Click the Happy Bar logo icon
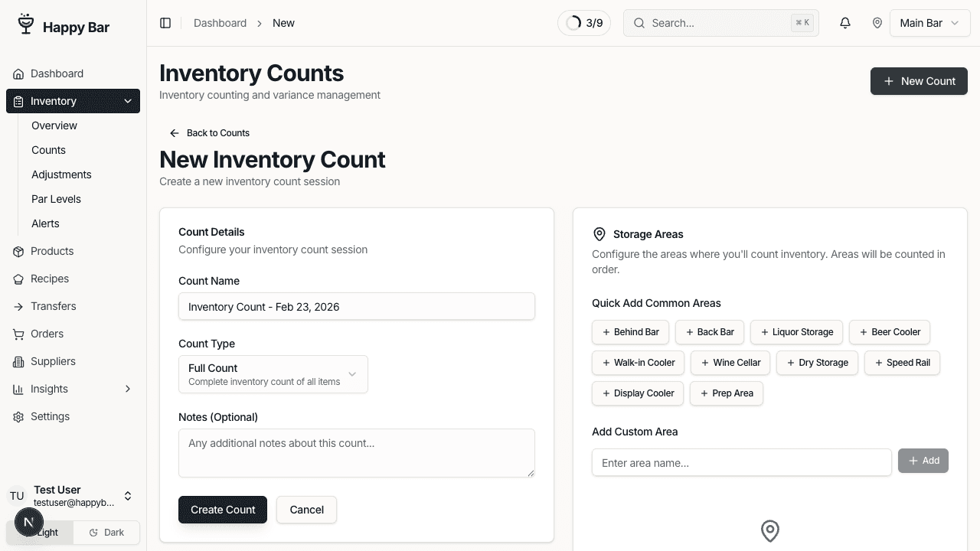Viewport: 980px width, 551px height. coord(25,24)
